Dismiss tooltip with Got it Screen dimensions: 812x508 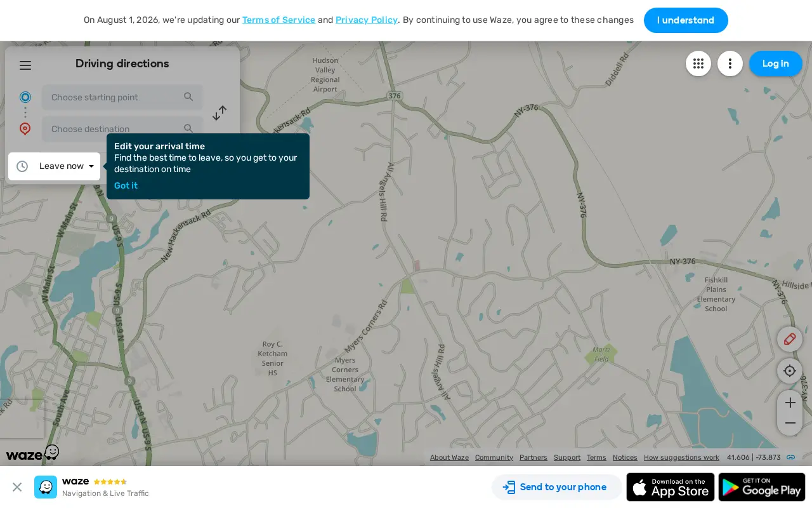[126, 185]
